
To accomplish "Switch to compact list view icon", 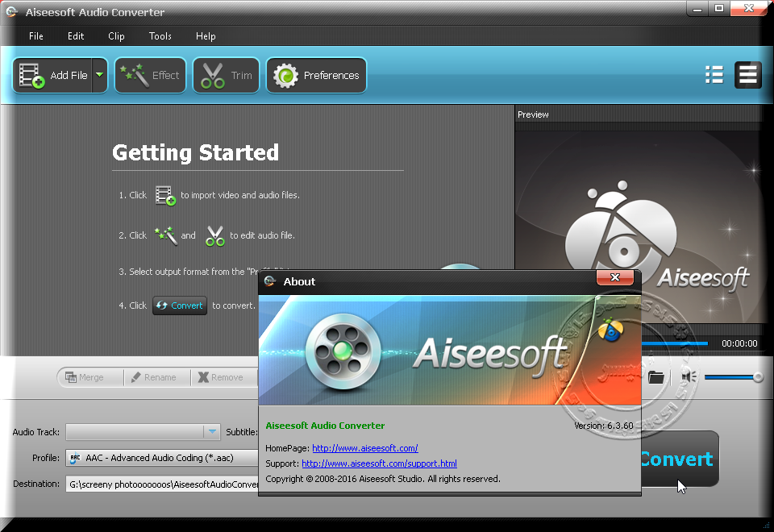I will pos(748,75).
